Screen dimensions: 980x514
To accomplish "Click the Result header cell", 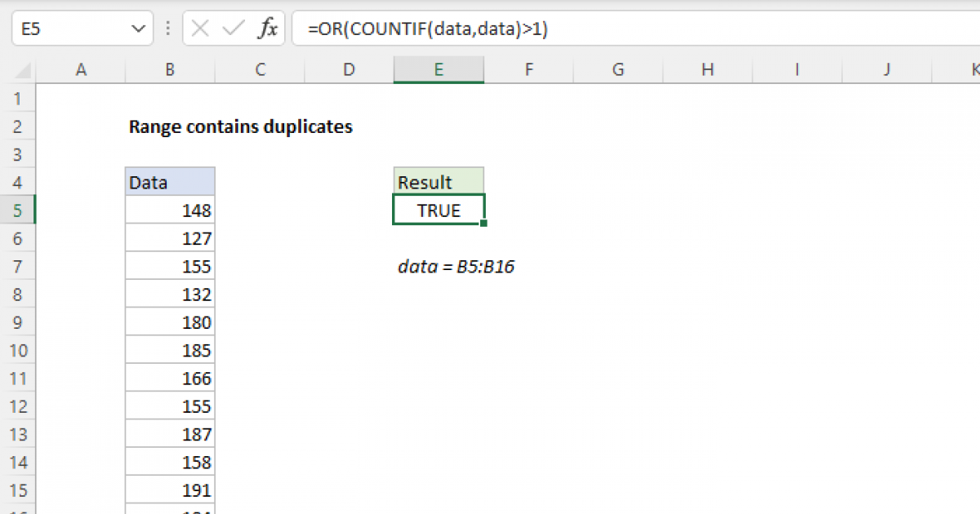I will 439,182.
